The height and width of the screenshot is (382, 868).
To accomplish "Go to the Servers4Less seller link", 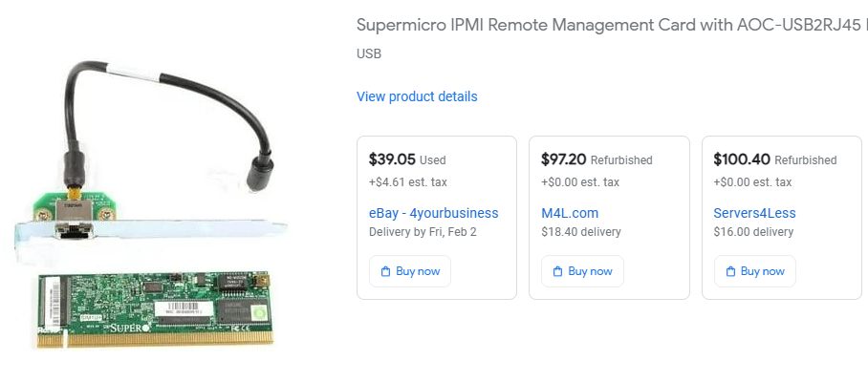I will (x=754, y=213).
